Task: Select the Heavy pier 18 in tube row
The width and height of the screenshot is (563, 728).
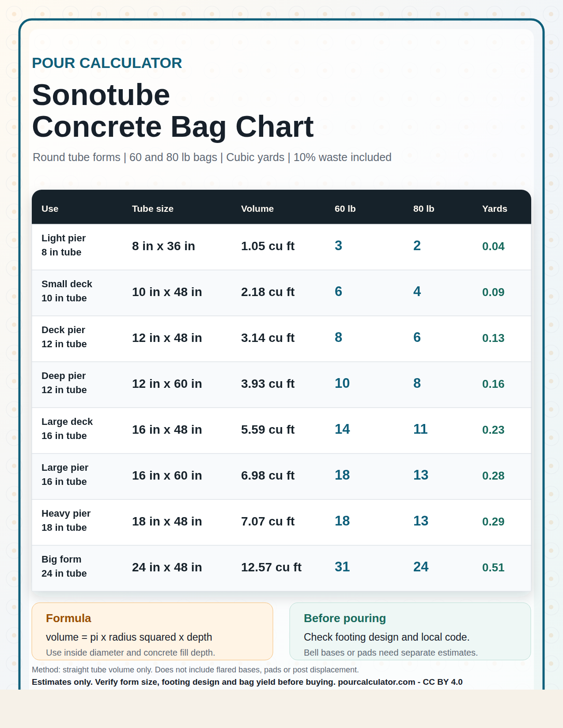Action: coord(281,522)
